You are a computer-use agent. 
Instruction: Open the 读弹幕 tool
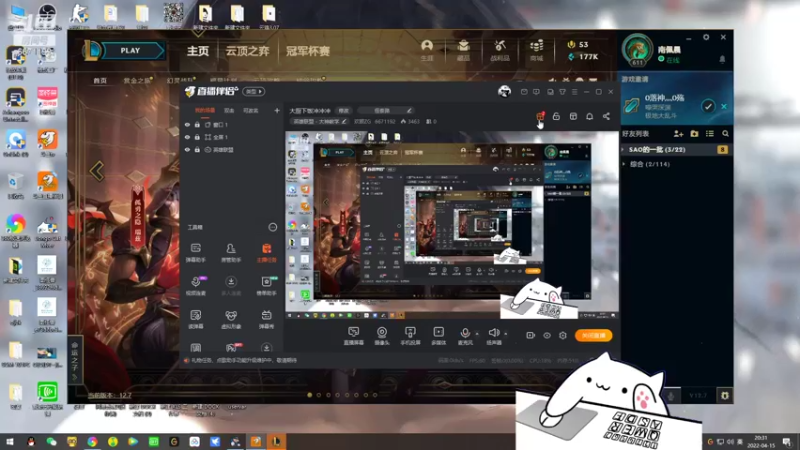[x=196, y=320]
